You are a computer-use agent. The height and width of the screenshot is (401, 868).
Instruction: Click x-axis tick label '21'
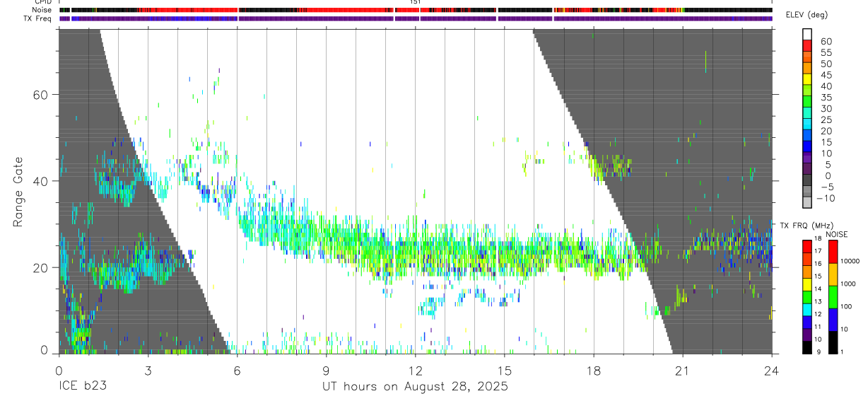click(x=683, y=369)
